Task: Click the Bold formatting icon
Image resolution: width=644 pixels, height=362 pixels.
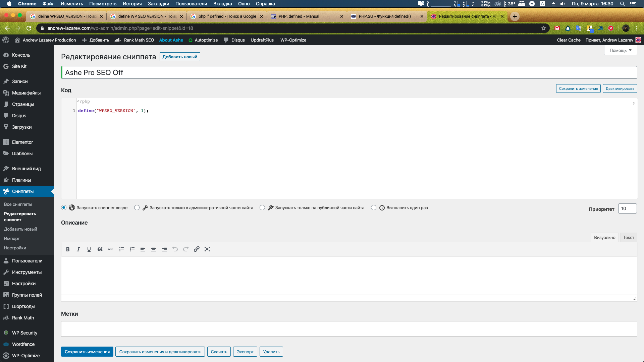Action: (x=68, y=249)
